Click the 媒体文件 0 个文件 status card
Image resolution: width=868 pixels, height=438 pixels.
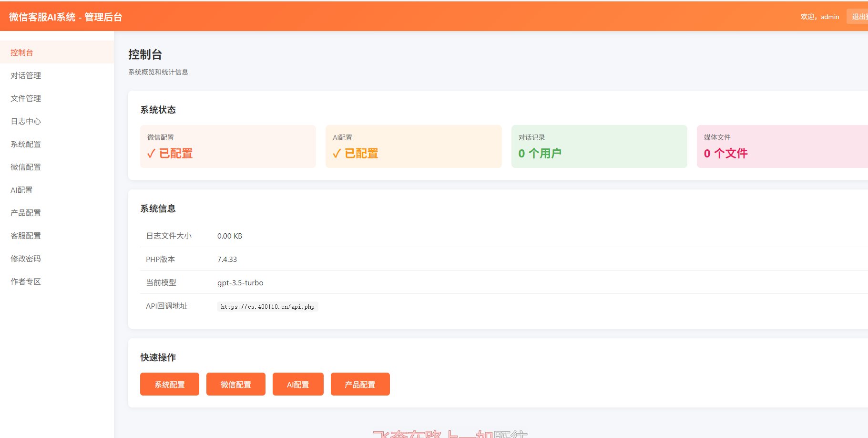tap(782, 146)
